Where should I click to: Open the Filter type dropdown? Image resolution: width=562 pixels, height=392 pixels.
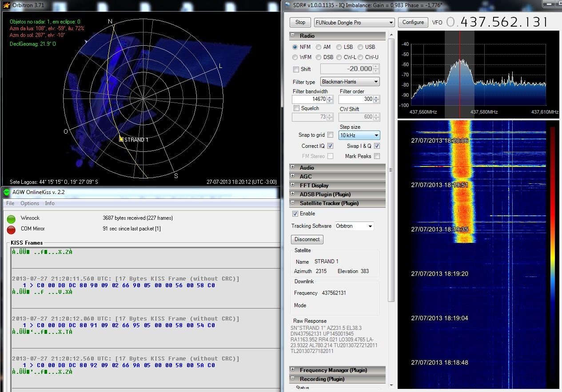point(350,82)
